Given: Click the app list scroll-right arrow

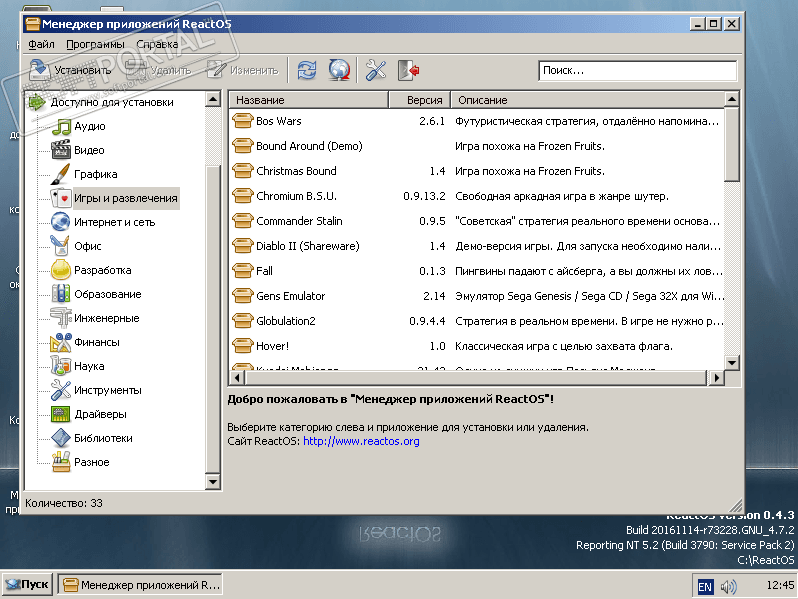Looking at the screenshot, I should 716,378.
